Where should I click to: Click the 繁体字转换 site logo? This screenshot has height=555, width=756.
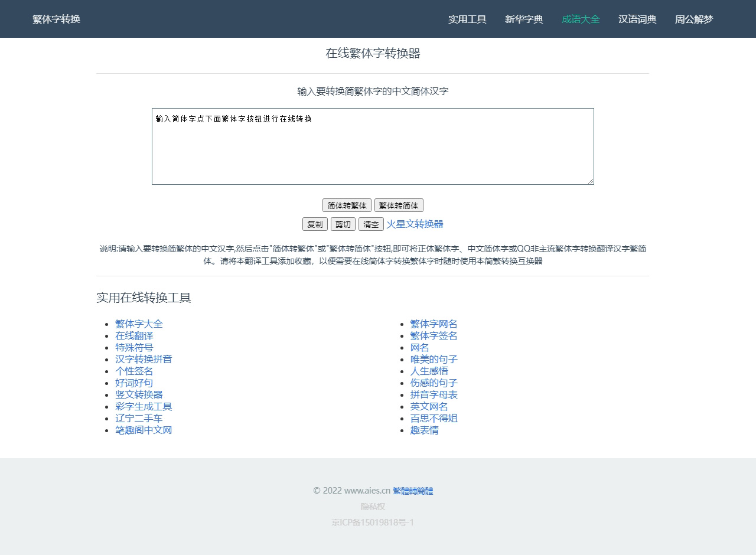click(56, 19)
